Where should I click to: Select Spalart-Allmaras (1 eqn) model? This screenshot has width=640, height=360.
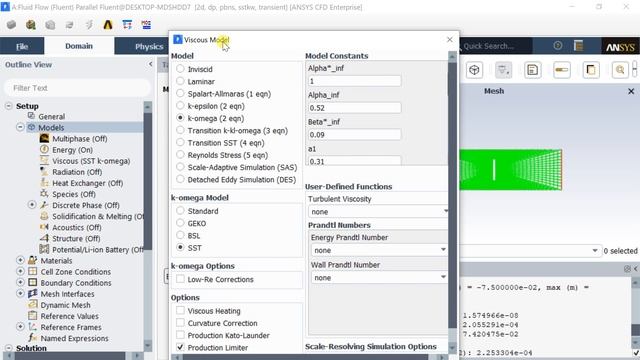(180, 93)
